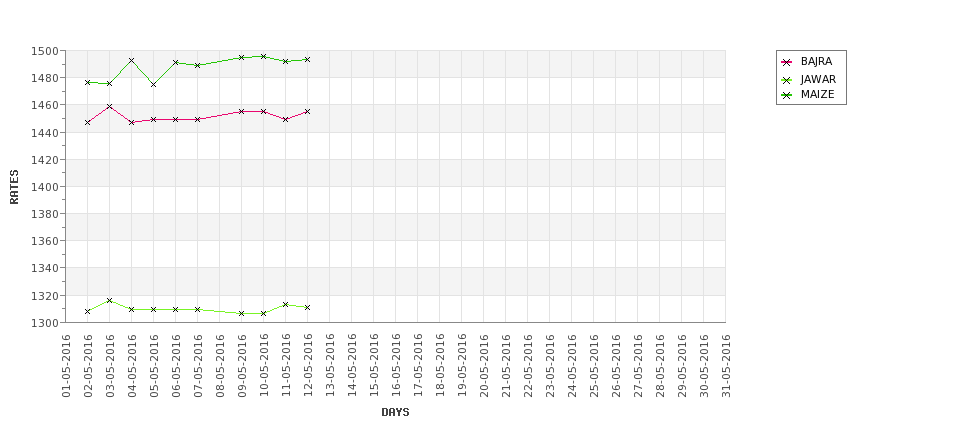Select the MAIZE legend label

817,95
